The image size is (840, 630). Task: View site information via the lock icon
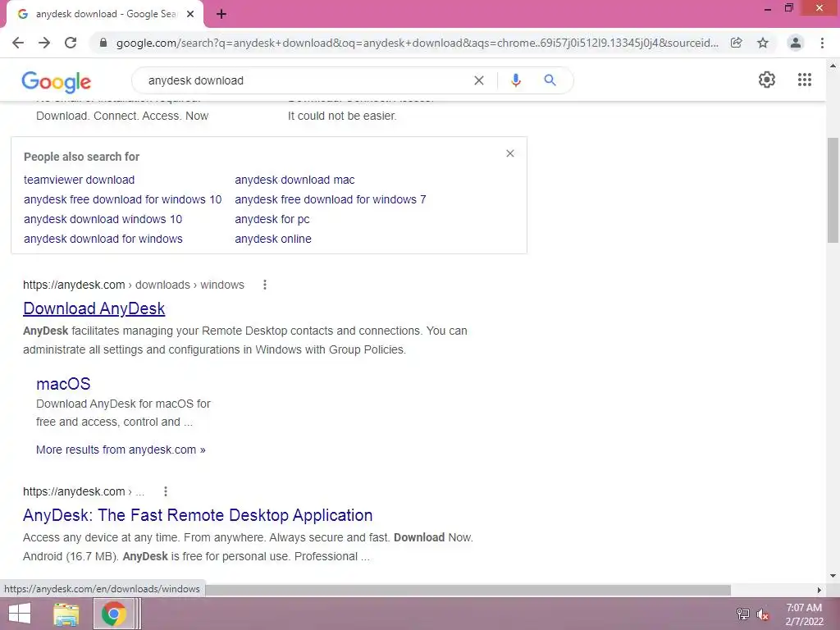point(103,43)
